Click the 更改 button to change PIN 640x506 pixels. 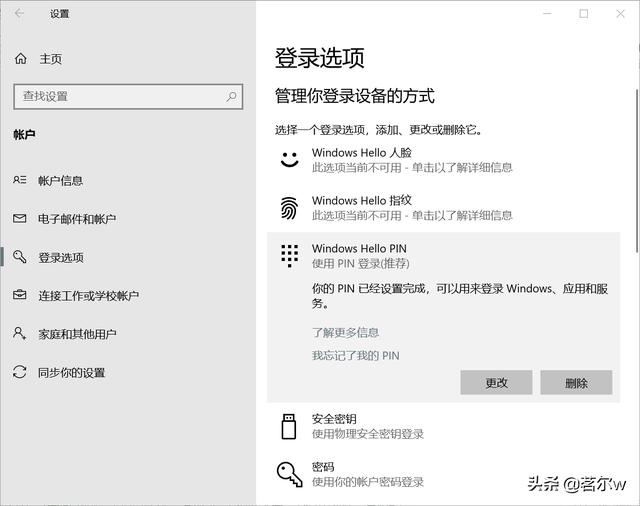point(496,382)
